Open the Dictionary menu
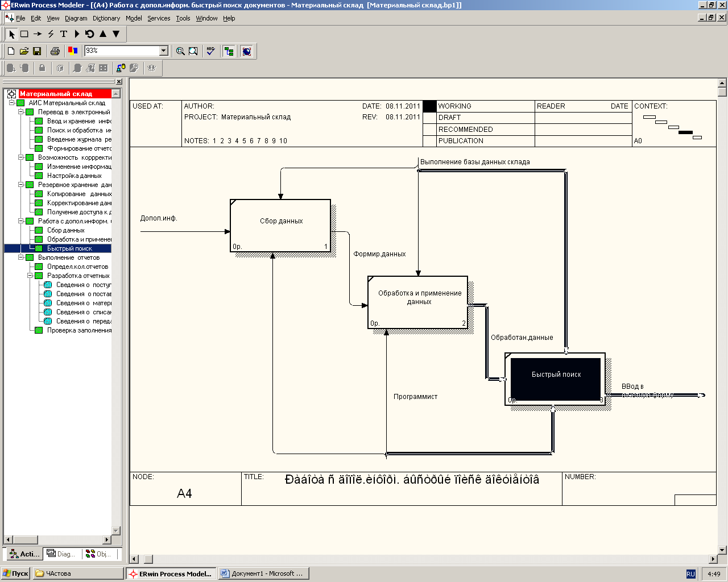The image size is (728, 582). click(106, 18)
